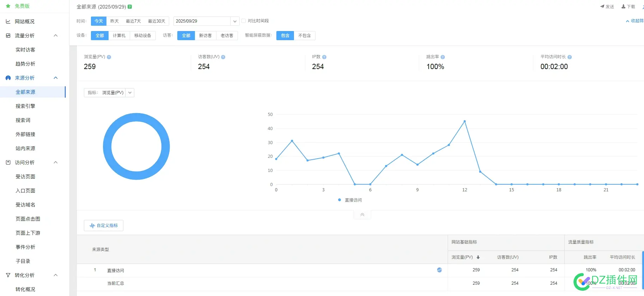This screenshot has width=644, height=296.
Task: Click the 收起筛选 link
Action: 636,21
